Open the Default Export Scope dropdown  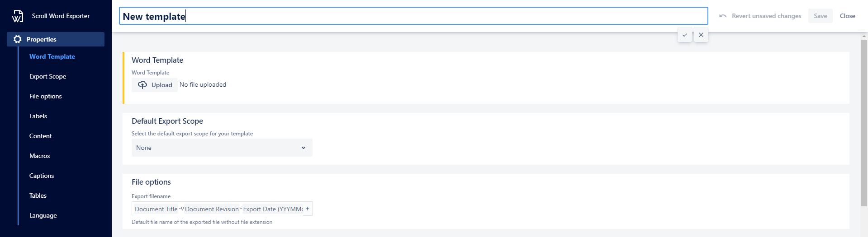[x=222, y=148]
